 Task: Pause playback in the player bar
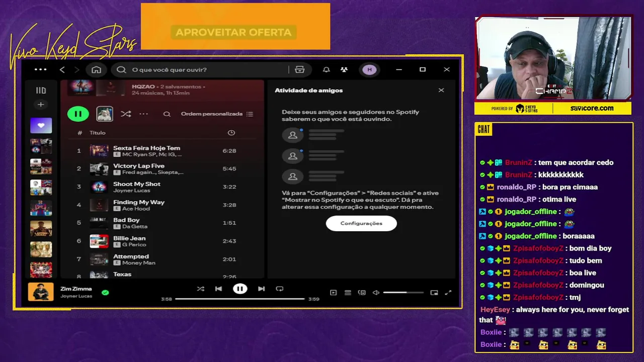[x=240, y=289]
